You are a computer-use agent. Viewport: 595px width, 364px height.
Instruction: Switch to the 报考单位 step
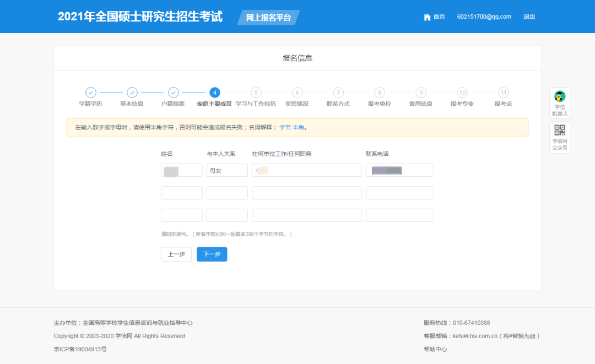(x=380, y=93)
